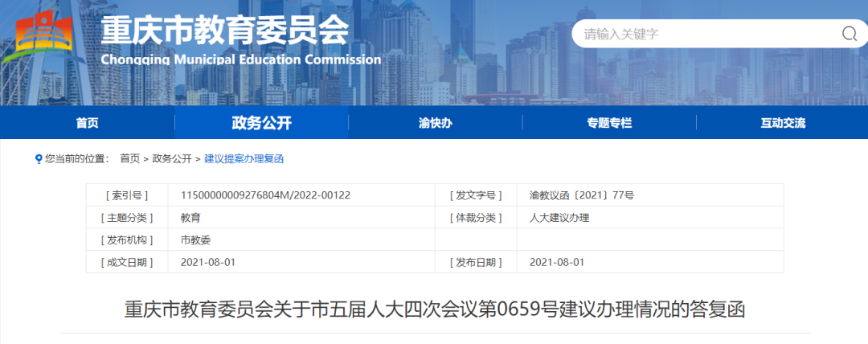
Task: Open the 专题专栏 navigation tab
Action: click(x=609, y=123)
